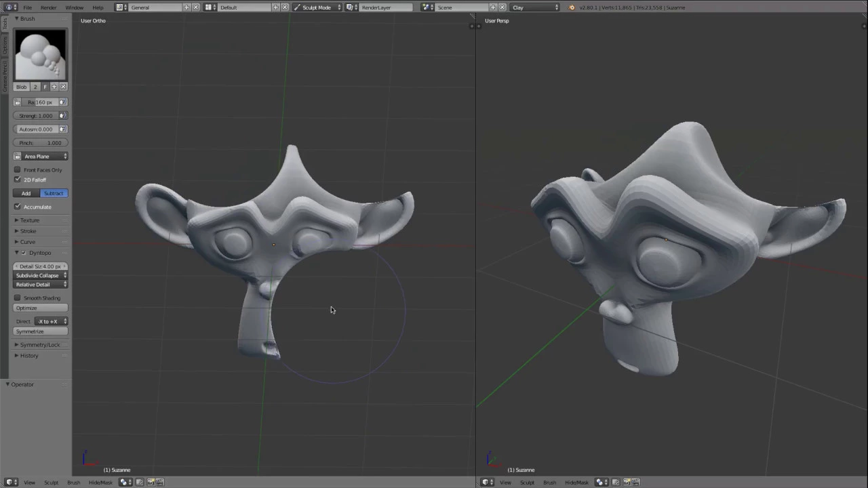Click the Symmetrize button
Image resolution: width=868 pixels, height=488 pixels.
click(41, 331)
